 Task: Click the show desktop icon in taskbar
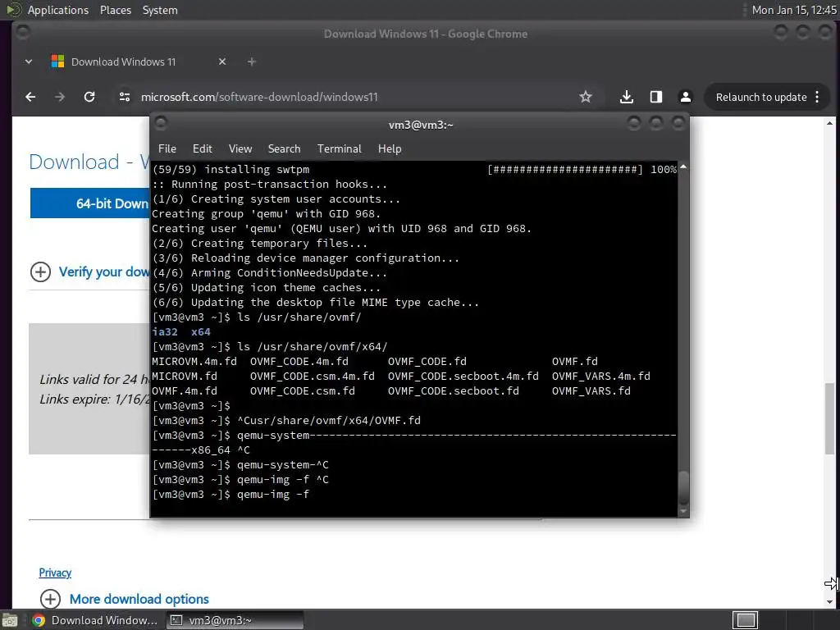pos(9,620)
